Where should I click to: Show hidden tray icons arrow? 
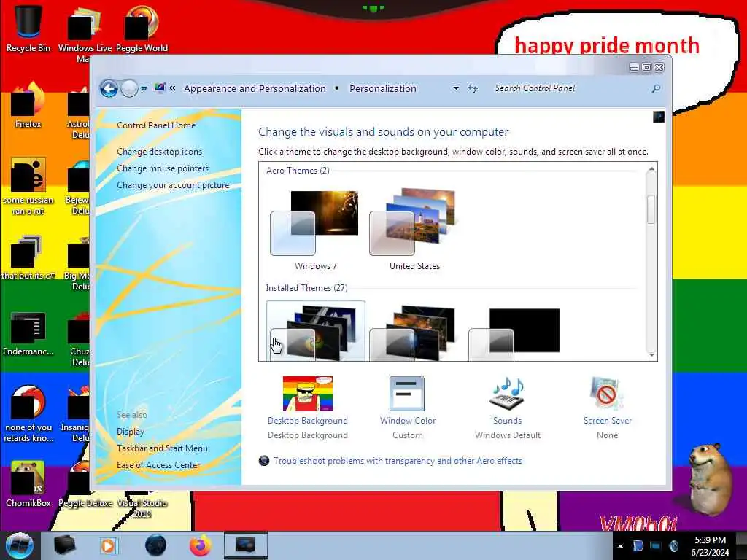[620, 546]
